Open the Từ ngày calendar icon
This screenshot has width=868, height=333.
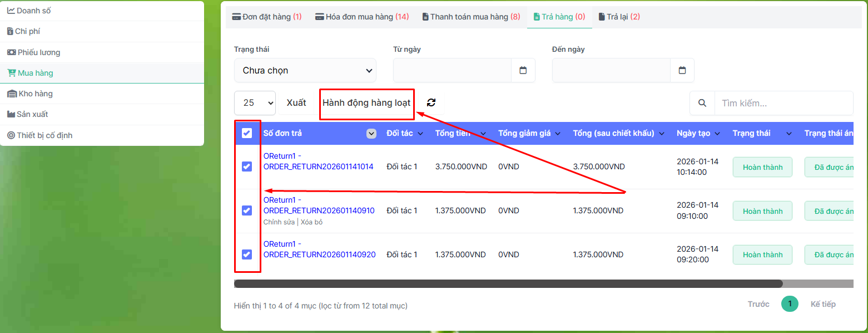523,70
